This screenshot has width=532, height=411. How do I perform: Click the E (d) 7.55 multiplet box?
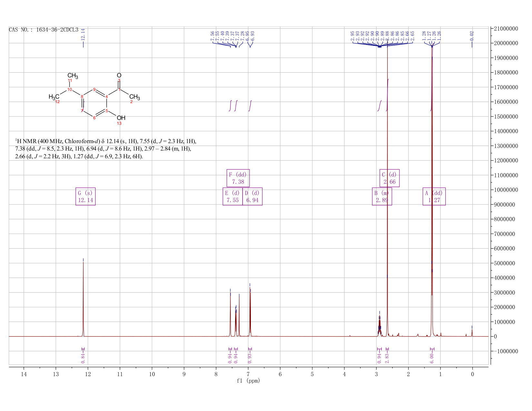[x=232, y=196]
